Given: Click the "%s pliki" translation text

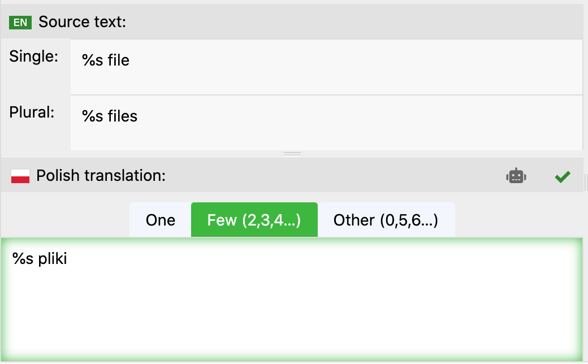Looking at the screenshot, I should point(40,259).
